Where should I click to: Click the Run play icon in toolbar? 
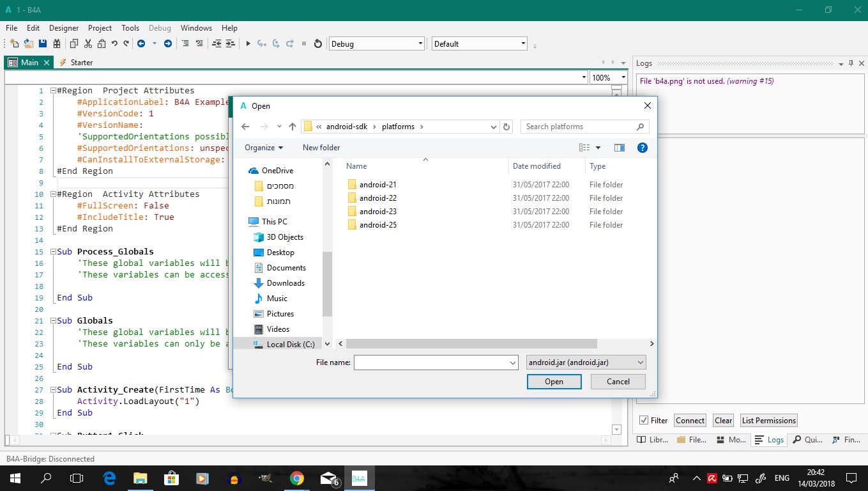coord(248,43)
